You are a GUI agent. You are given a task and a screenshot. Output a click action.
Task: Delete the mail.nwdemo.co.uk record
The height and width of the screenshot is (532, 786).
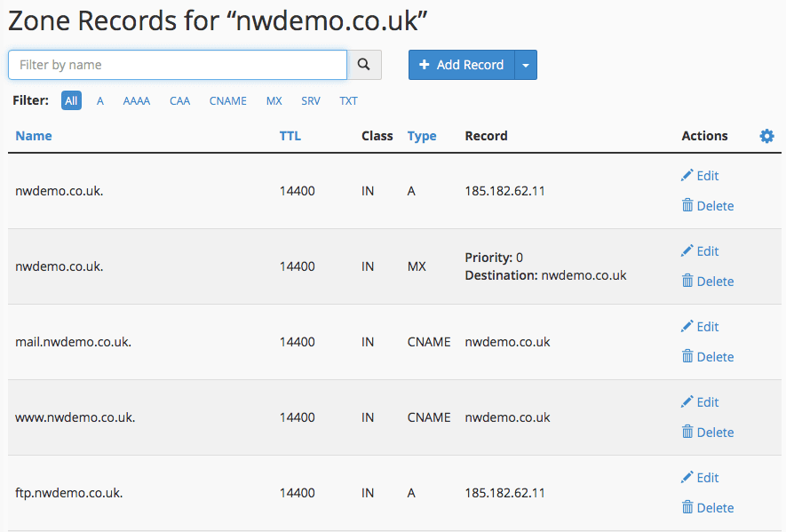tap(707, 356)
